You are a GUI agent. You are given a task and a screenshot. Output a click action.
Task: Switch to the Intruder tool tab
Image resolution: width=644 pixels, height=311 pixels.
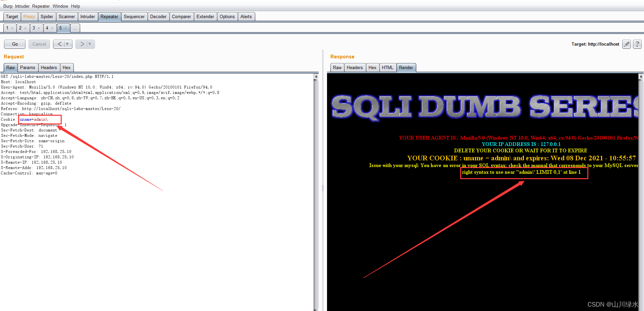88,16
